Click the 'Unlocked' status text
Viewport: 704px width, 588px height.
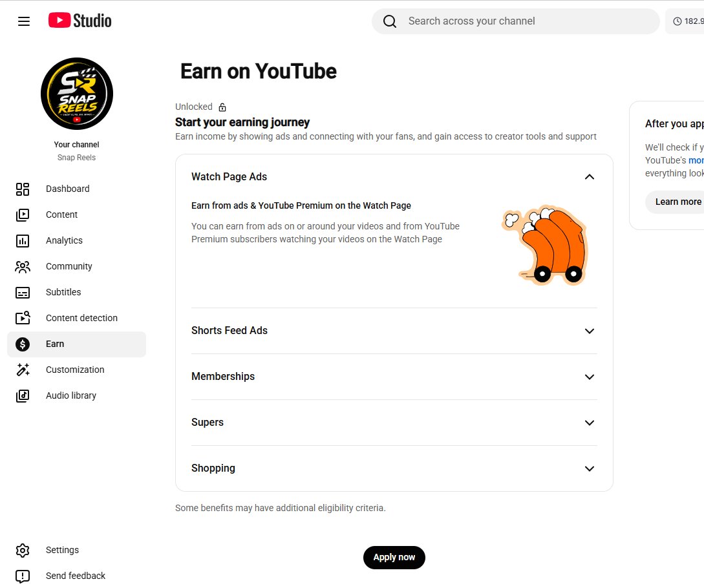click(194, 107)
